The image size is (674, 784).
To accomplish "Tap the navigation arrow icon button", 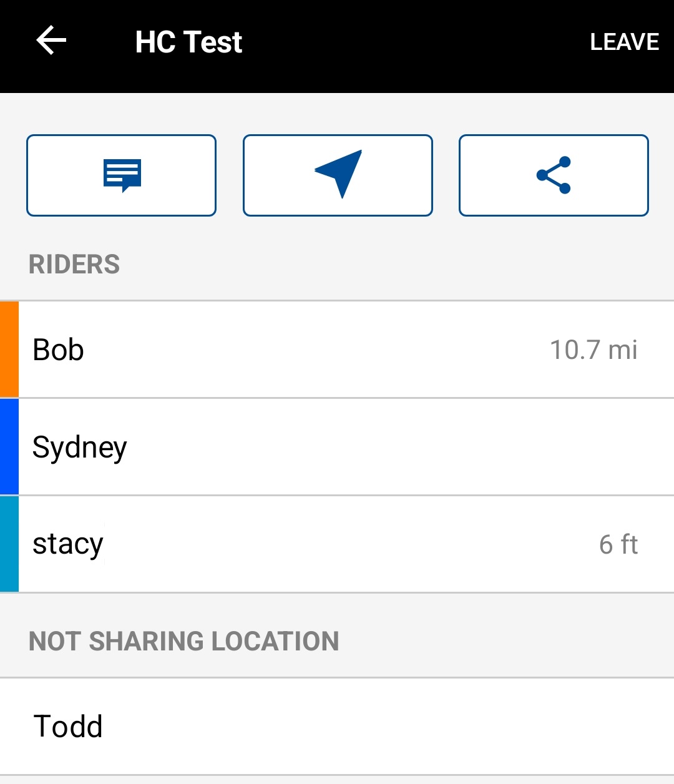I will [338, 175].
